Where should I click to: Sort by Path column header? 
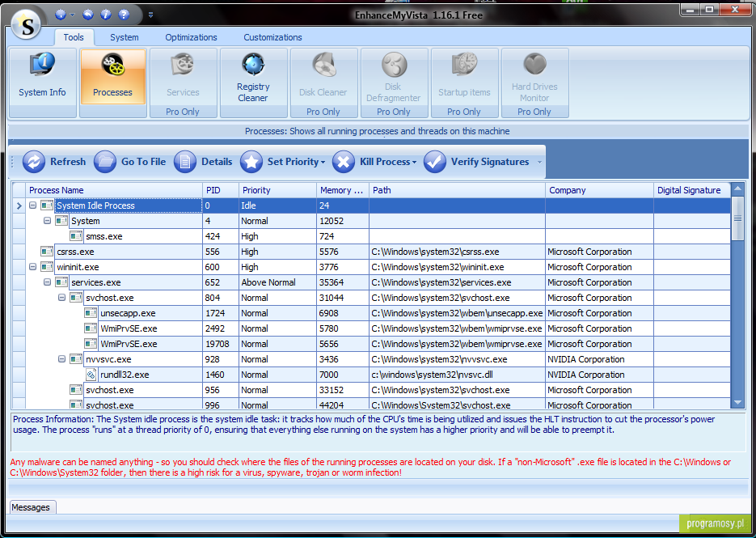(x=457, y=190)
